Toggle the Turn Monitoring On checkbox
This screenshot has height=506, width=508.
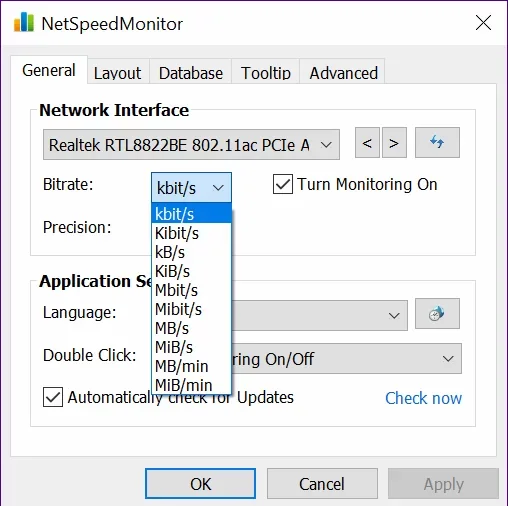click(x=283, y=184)
